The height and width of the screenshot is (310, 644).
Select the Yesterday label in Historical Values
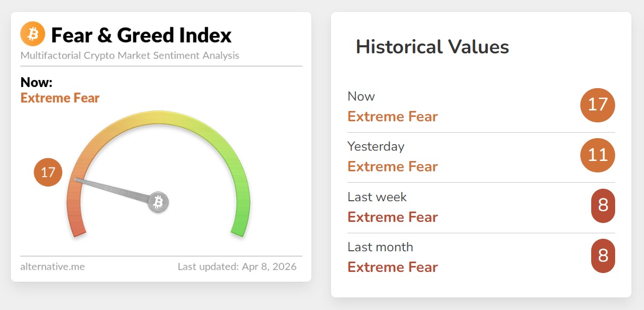pos(376,146)
